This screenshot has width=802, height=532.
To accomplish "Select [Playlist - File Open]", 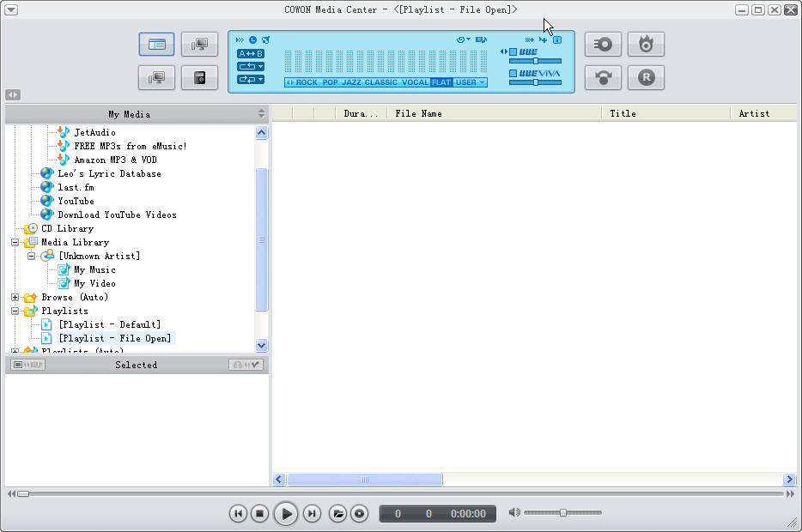I will (115, 338).
